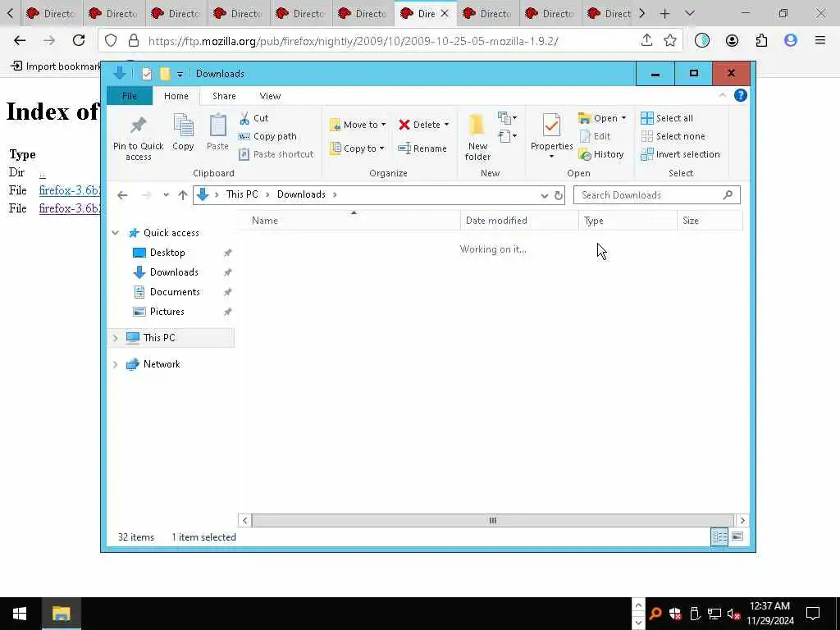
Task: Open the Firefox hamburger menu
Action: point(819,40)
